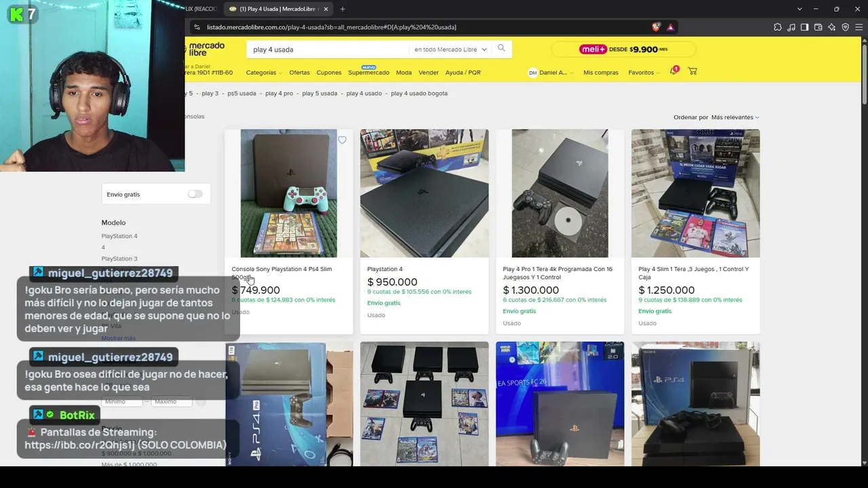Open the Brave Rewards triangle icon

pos(671,27)
